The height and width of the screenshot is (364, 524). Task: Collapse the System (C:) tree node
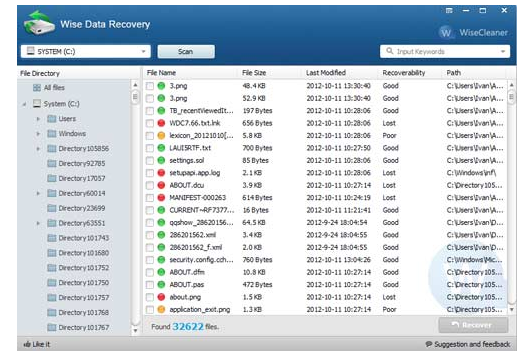coord(24,104)
